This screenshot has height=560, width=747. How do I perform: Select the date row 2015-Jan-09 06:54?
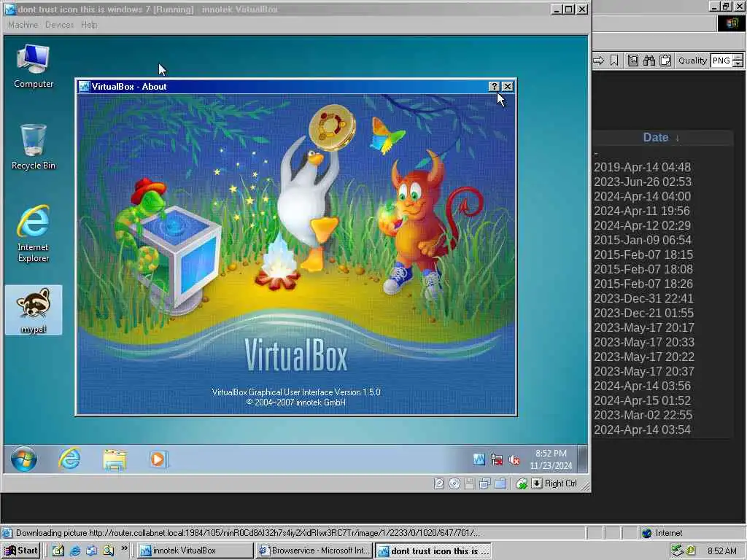pyautogui.click(x=643, y=240)
